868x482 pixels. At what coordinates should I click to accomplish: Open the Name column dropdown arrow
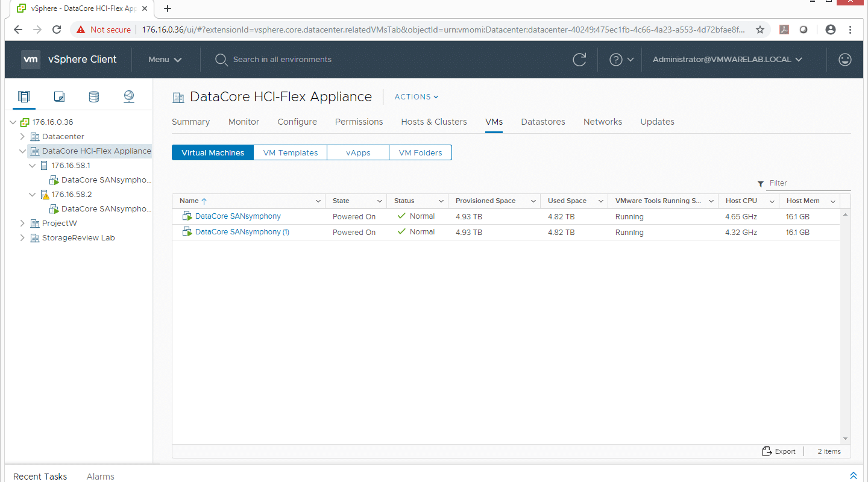tap(318, 201)
